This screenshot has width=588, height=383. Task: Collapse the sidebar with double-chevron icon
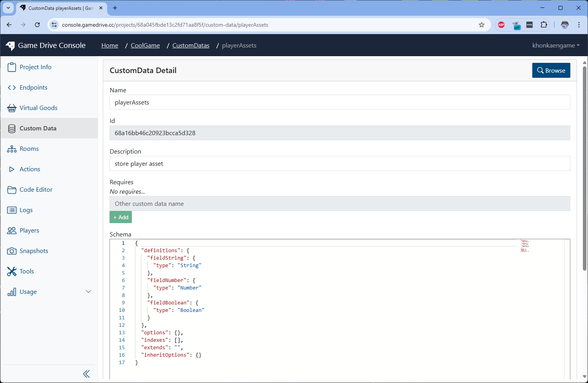(x=86, y=374)
